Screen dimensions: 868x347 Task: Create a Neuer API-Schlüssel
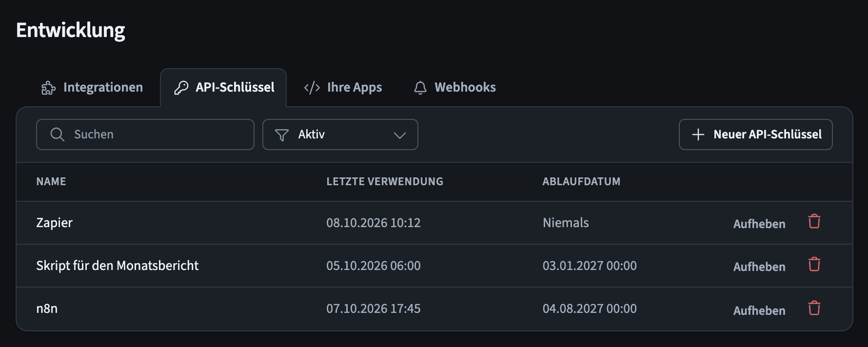756,134
